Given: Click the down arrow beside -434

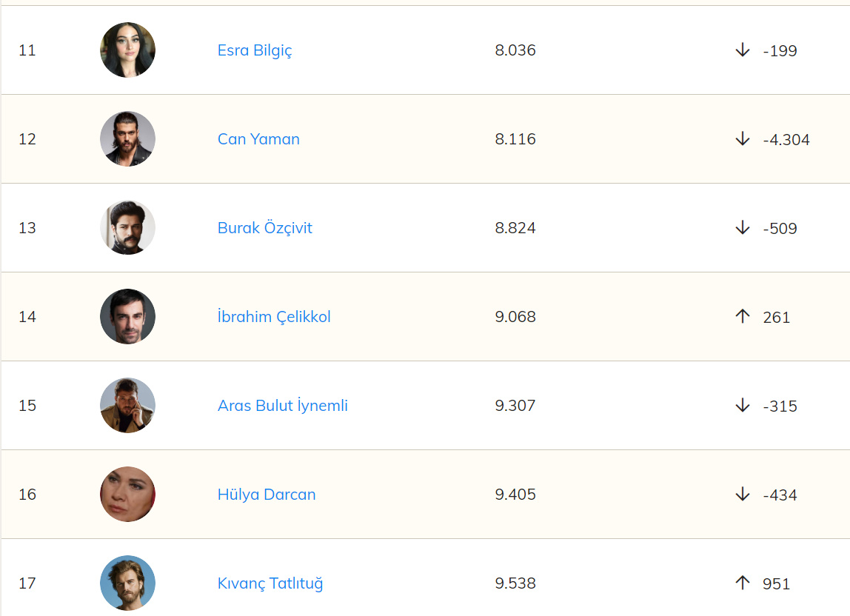Looking at the screenshot, I should click(x=743, y=495).
